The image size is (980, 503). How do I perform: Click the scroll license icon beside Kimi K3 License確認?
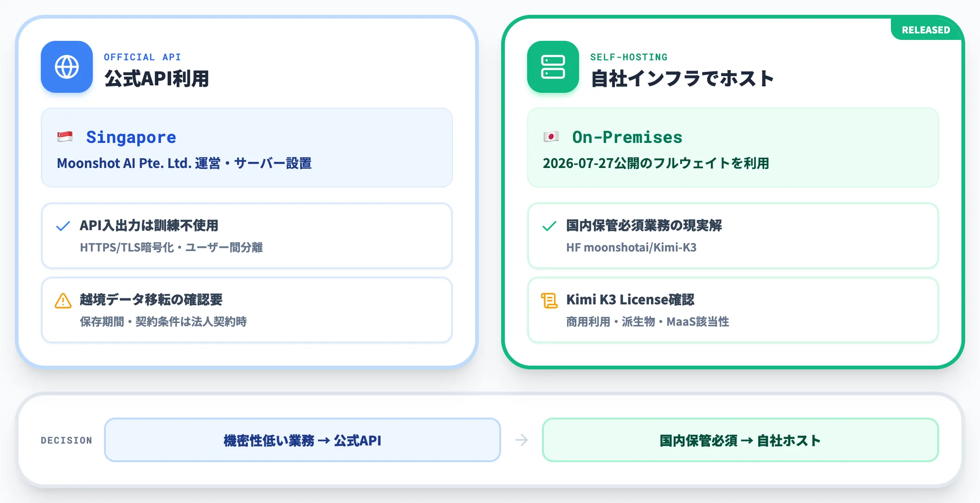549,301
